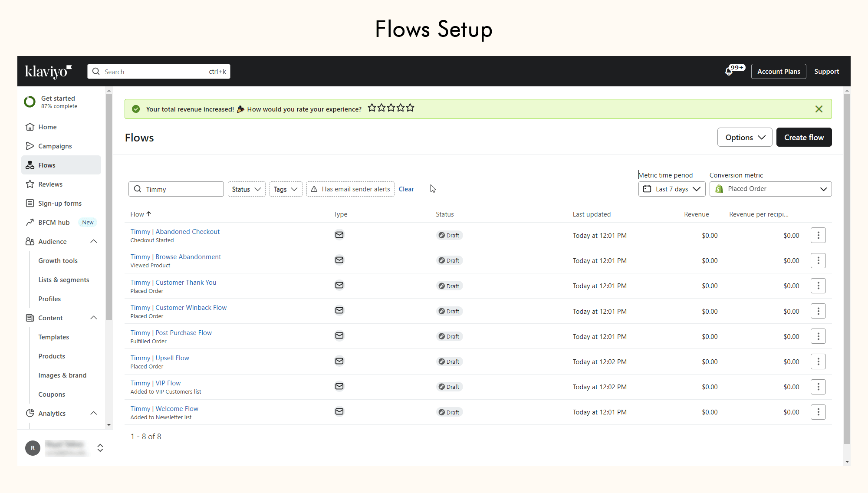The width and height of the screenshot is (868, 493).
Task: Click the Klaviyo logo
Action: tap(48, 71)
